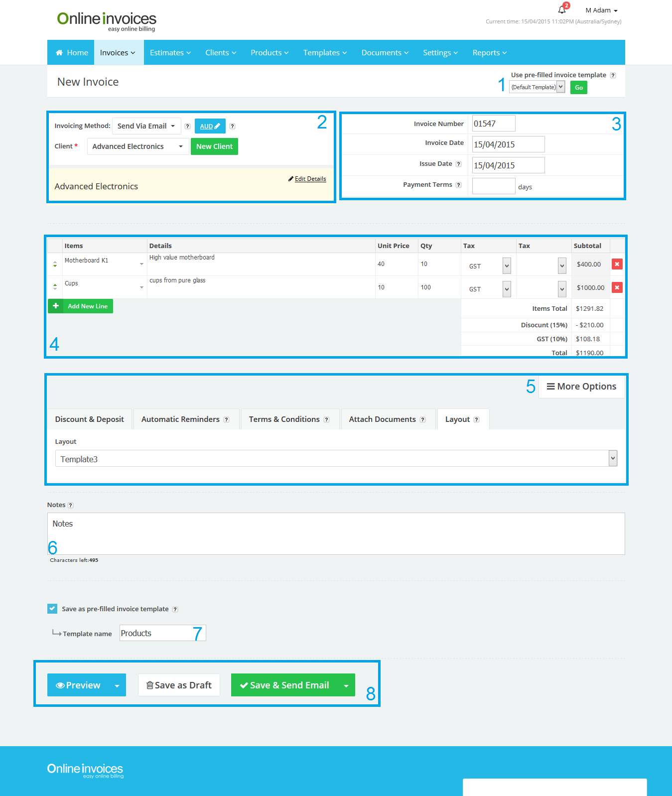This screenshot has height=796, width=672.
Task: Click the help icon beside Notes label
Action: [x=71, y=505]
